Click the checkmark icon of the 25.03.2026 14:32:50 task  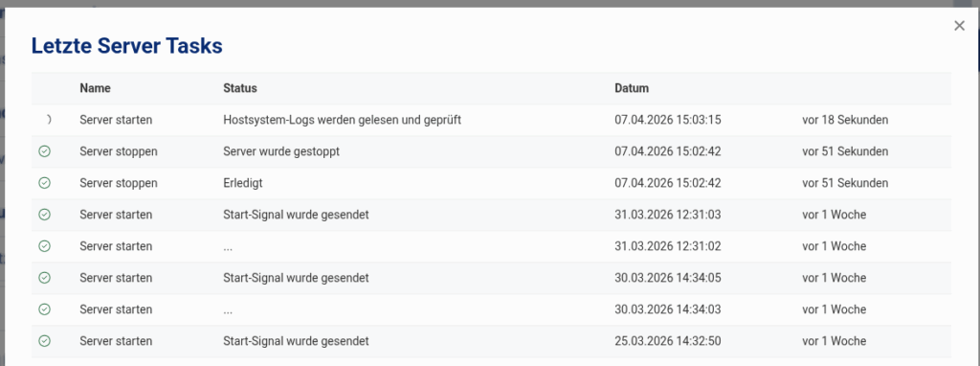pyautogui.click(x=44, y=342)
